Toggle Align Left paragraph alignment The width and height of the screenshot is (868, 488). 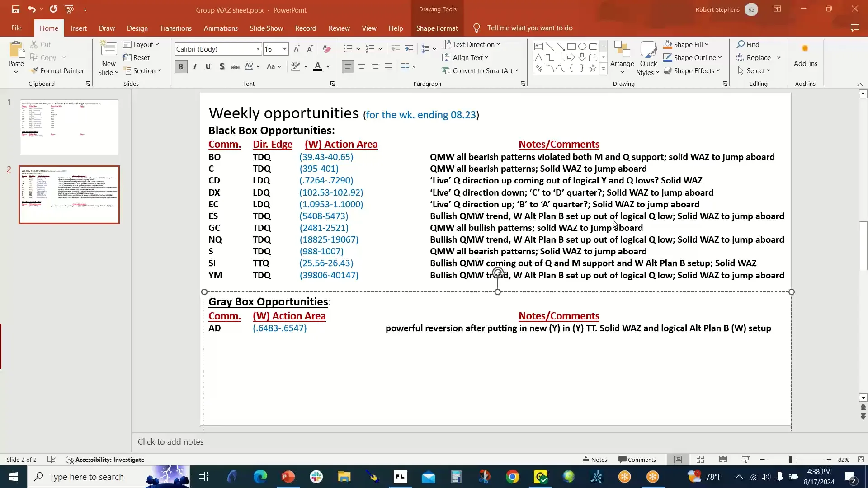coord(348,66)
